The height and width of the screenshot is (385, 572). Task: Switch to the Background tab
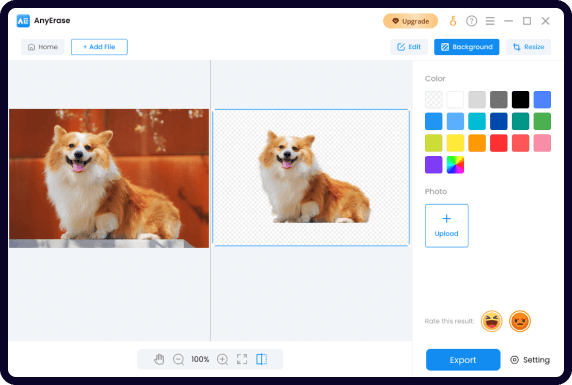pyautogui.click(x=467, y=47)
